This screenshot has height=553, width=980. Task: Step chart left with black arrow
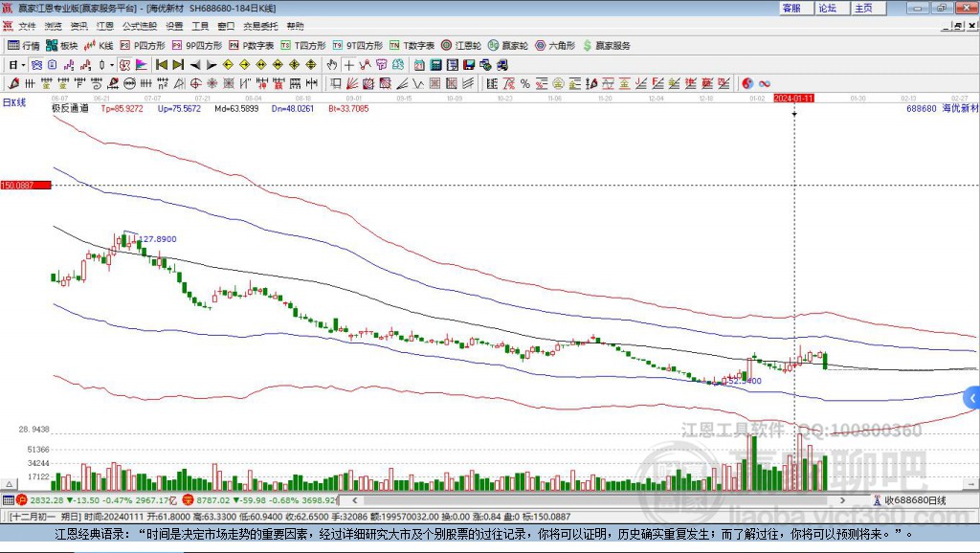pyautogui.click(x=195, y=65)
